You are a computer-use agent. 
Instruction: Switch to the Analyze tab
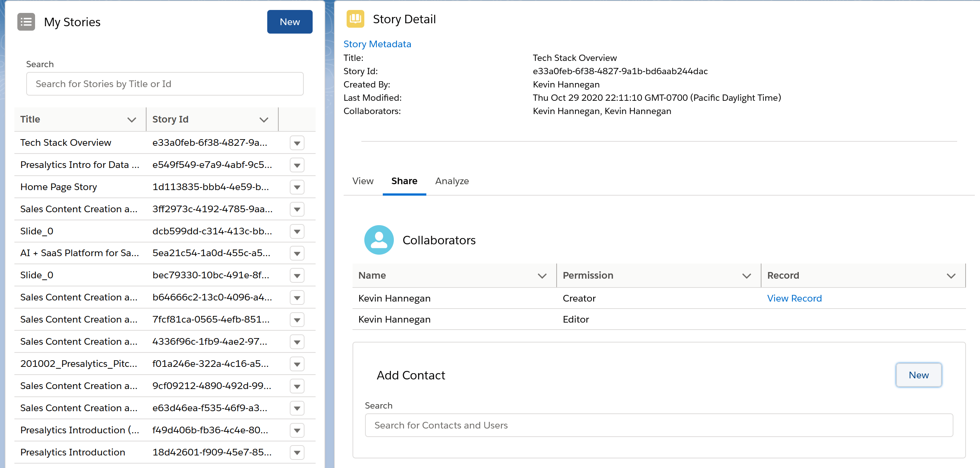click(x=451, y=181)
